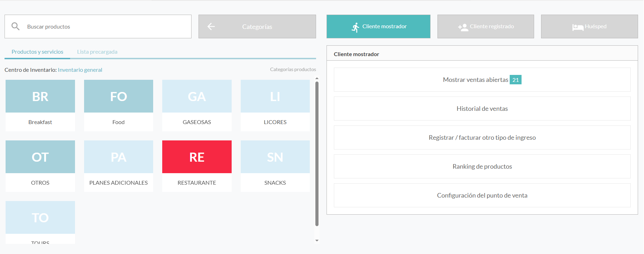The width and height of the screenshot is (644, 254).
Task: Select the Cliente mostrador walking person icon
Action: tap(355, 27)
